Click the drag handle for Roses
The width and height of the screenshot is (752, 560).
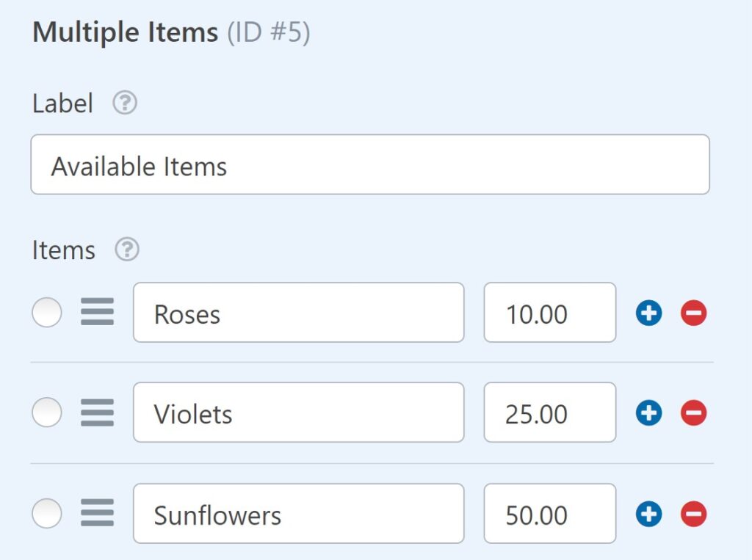pos(96,313)
